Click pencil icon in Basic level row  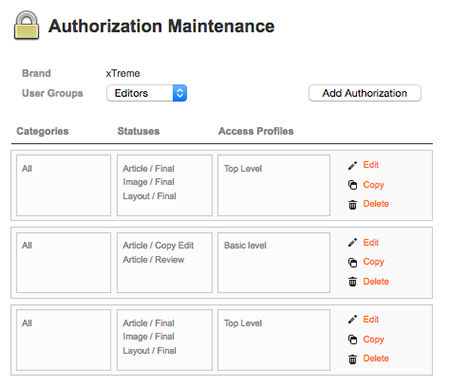352,242
